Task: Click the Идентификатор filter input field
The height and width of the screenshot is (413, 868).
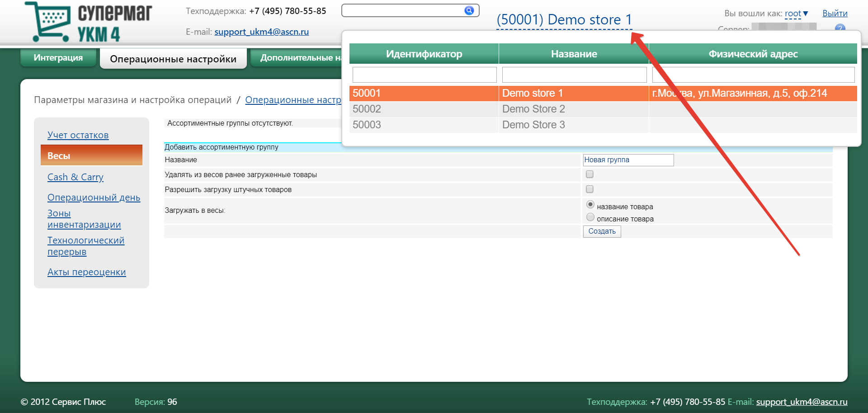Action: click(424, 75)
